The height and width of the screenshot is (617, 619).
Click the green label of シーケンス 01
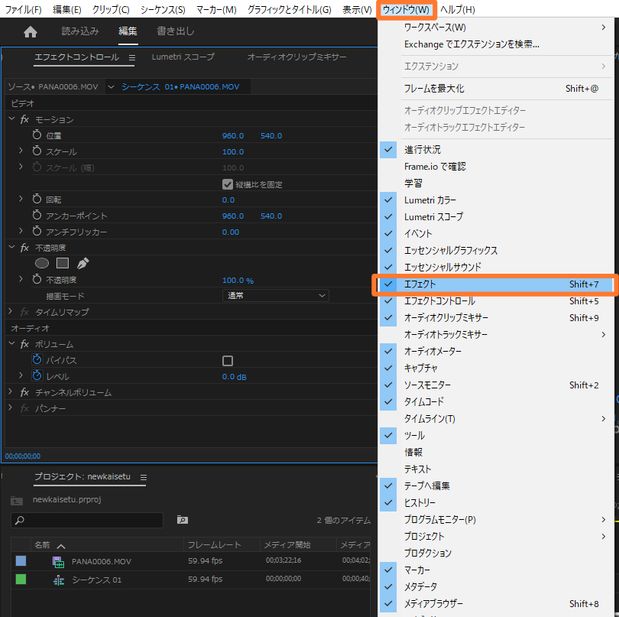21,579
